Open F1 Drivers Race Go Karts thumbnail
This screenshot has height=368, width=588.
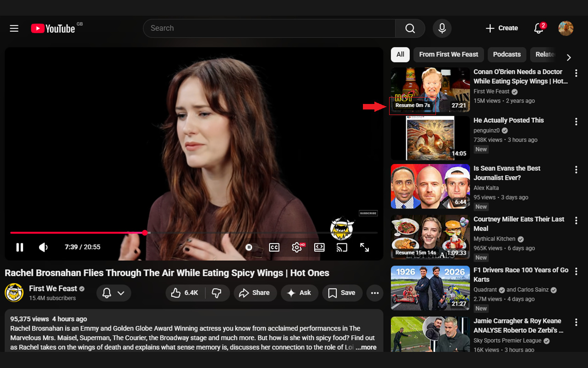click(x=430, y=288)
